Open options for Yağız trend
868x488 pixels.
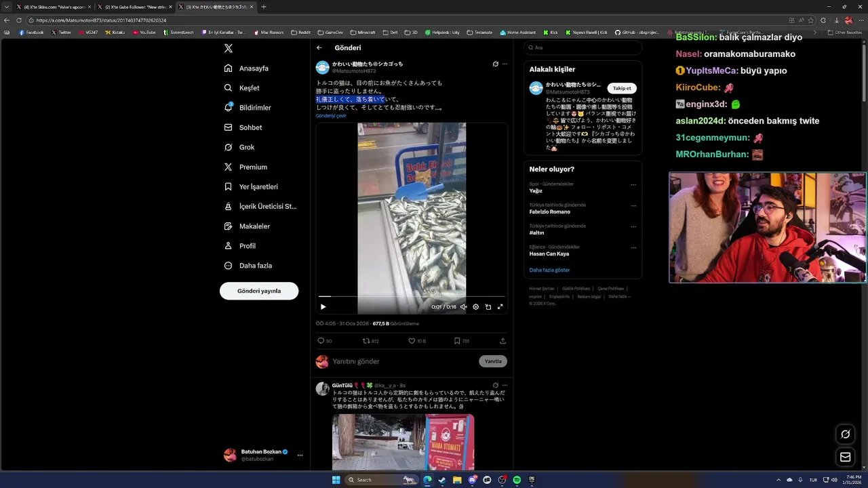click(633, 184)
